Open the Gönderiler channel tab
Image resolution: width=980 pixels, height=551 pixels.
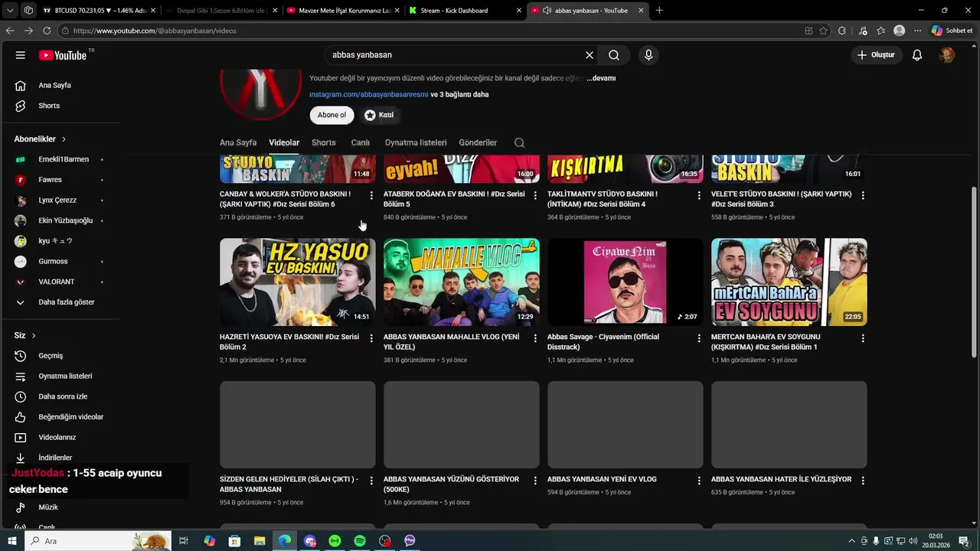[478, 142]
